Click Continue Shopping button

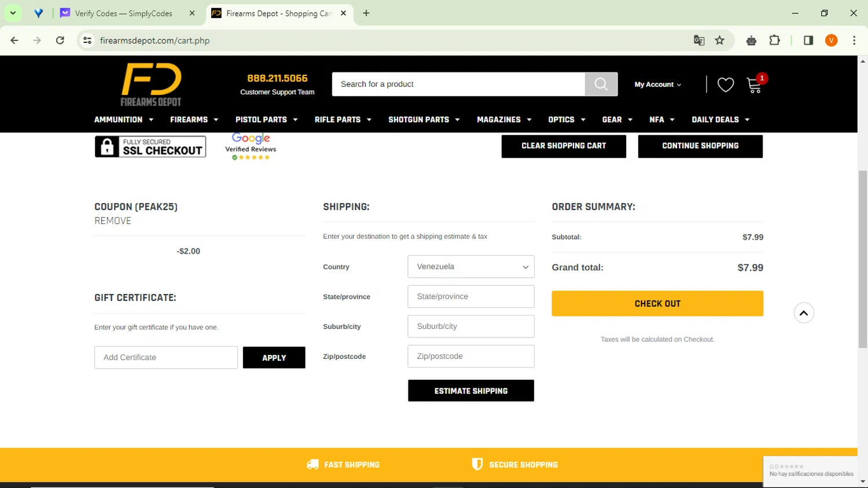tap(700, 146)
